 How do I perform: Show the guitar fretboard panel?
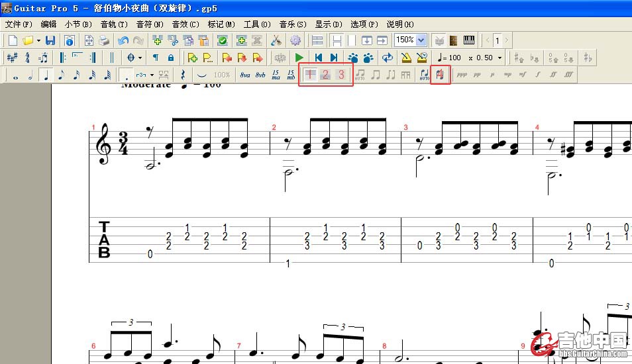pos(453,40)
